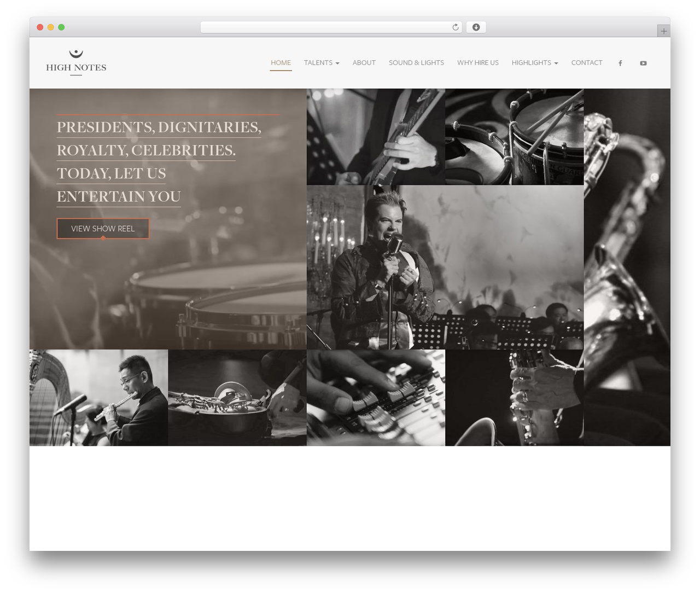Select the singer with microphone photo
The height and width of the screenshot is (593, 700).
(445, 267)
